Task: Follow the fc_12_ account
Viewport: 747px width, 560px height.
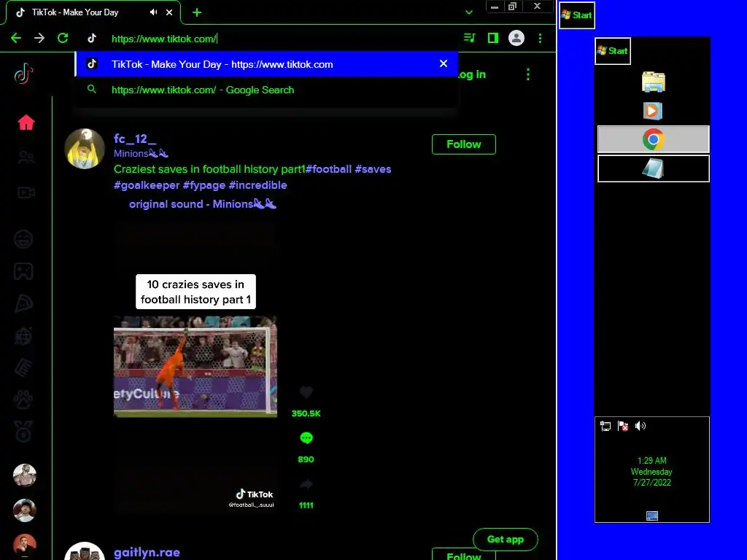Action: coord(463,144)
